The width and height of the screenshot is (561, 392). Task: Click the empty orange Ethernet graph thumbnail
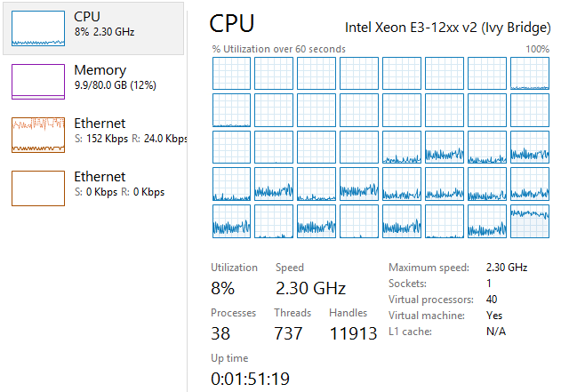[38, 188]
